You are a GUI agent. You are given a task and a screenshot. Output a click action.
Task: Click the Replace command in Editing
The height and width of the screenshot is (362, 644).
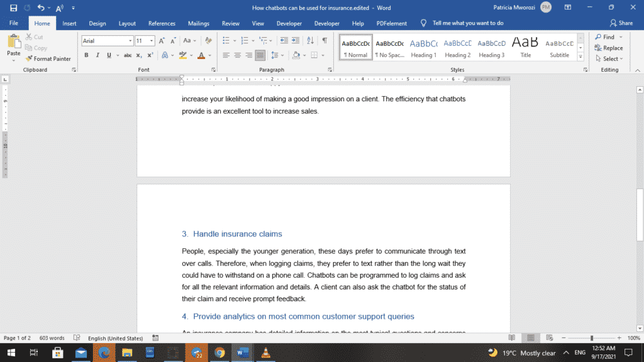[x=609, y=48]
